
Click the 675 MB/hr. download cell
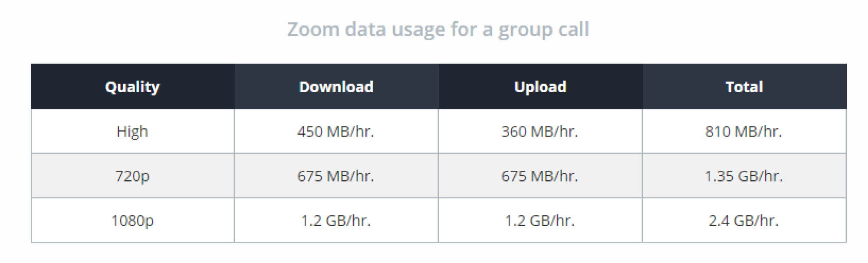tap(336, 176)
